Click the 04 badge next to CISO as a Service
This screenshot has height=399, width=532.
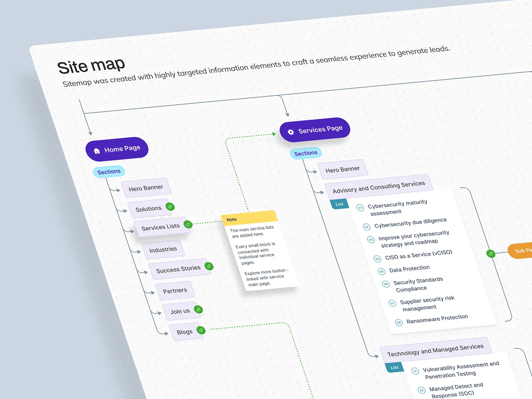click(377, 259)
